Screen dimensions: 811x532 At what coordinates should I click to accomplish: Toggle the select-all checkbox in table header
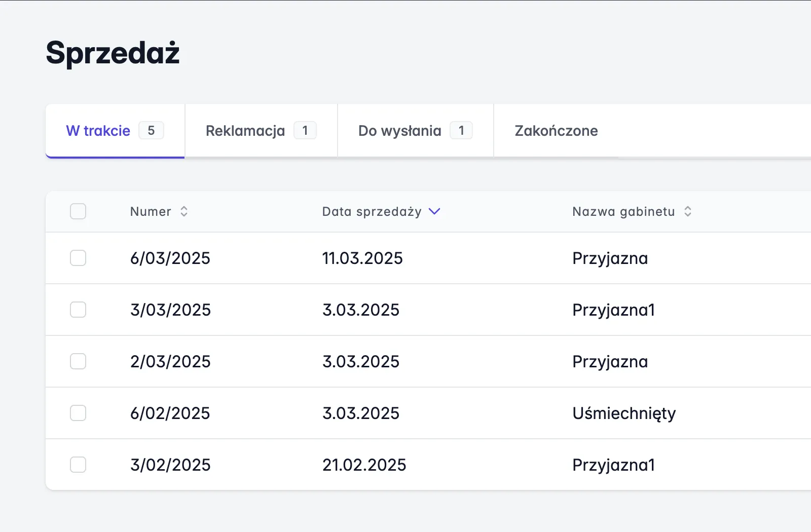78,211
